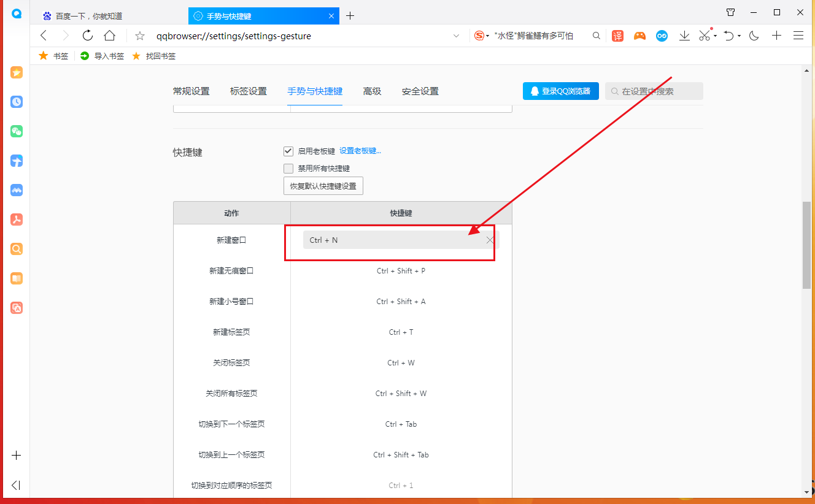
Task: Click the translate icon in toolbar
Action: click(x=617, y=36)
